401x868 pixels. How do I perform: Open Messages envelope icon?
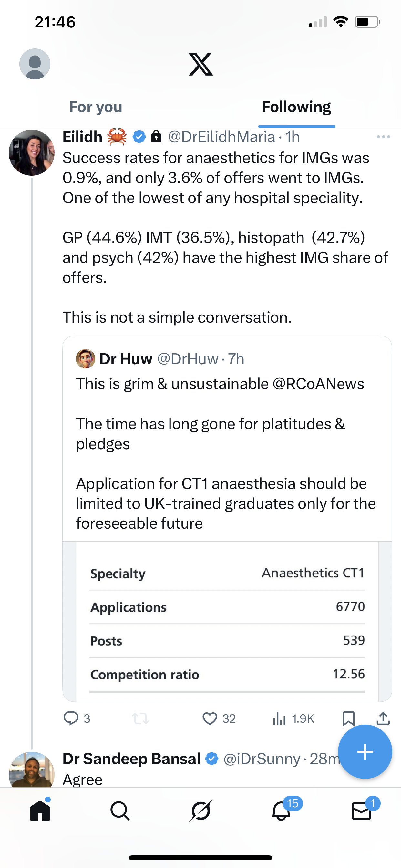361,811
